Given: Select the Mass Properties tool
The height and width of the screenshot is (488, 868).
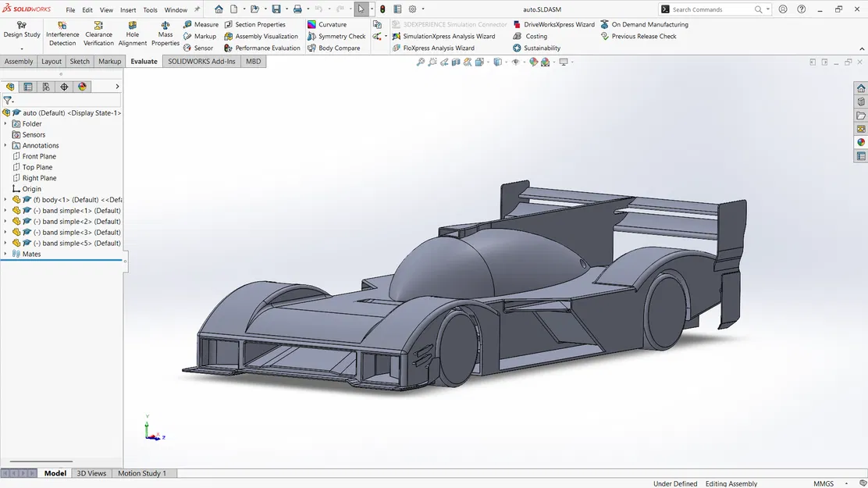Looking at the screenshot, I should [165, 33].
